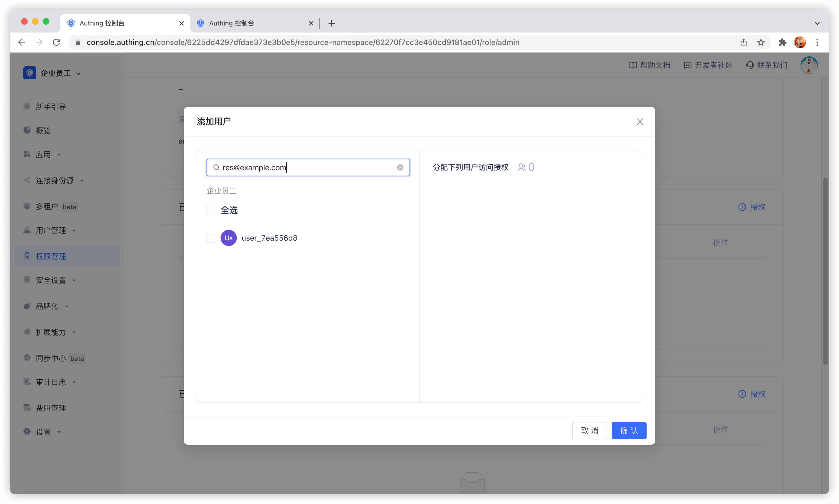The image size is (839, 504).
Task: Close the 添加用户 dialog with the X
Action: [640, 122]
